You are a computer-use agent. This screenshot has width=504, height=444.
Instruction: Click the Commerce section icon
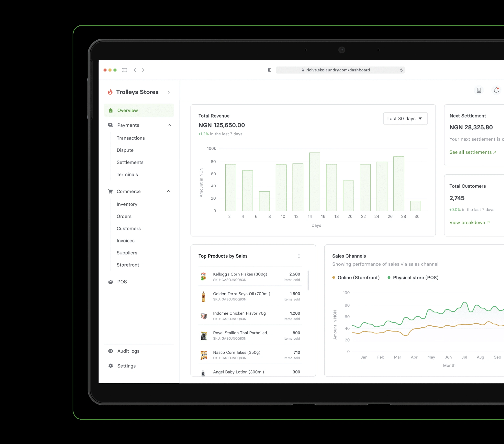111,191
